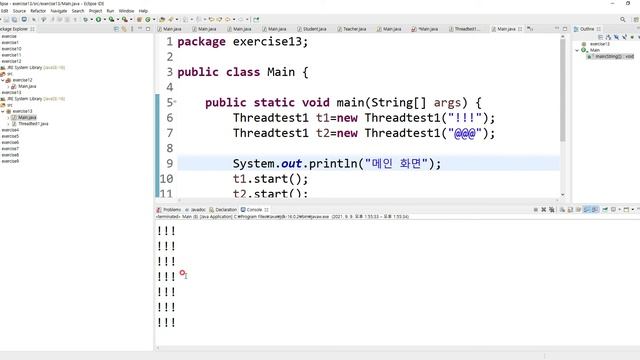Switch to the Problems tab
Viewport: 640px width, 360px height.
pos(169,210)
